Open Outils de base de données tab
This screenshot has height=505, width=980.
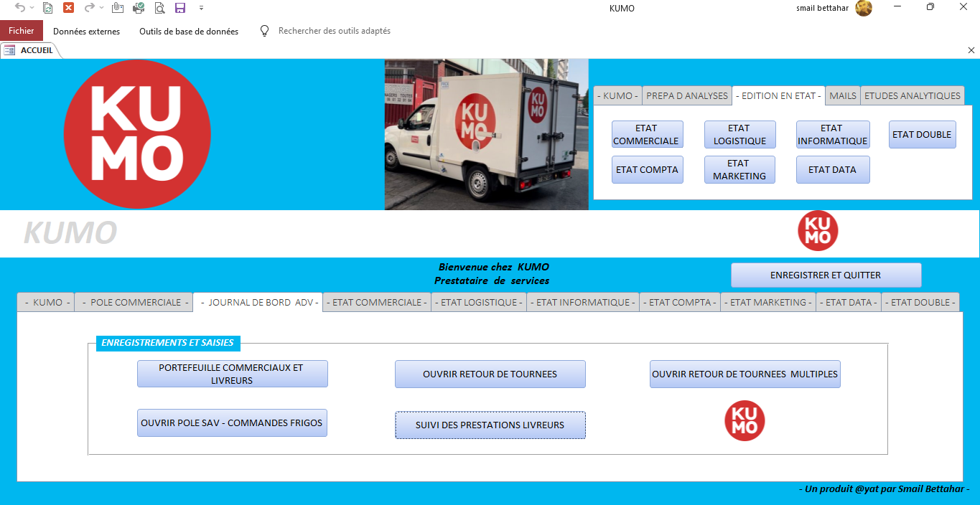pyautogui.click(x=189, y=31)
